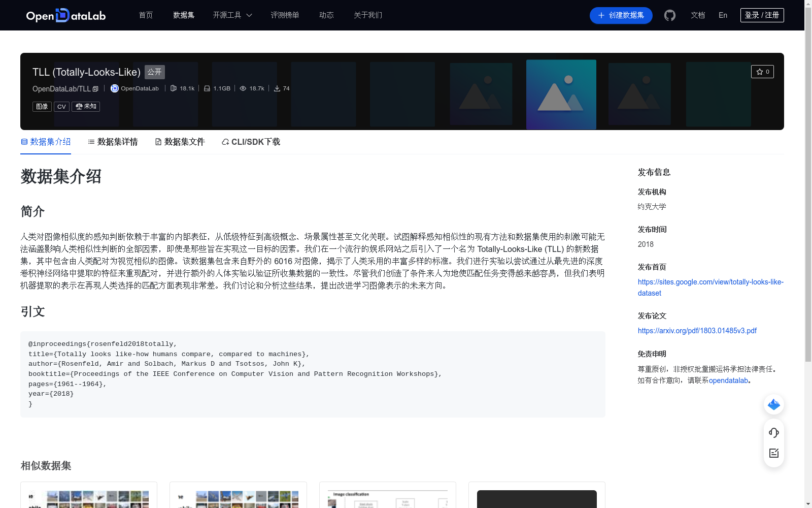Viewport: 812px width, 508px height.
Task: Click the plus icon in 创建数据集
Action: (601, 15)
